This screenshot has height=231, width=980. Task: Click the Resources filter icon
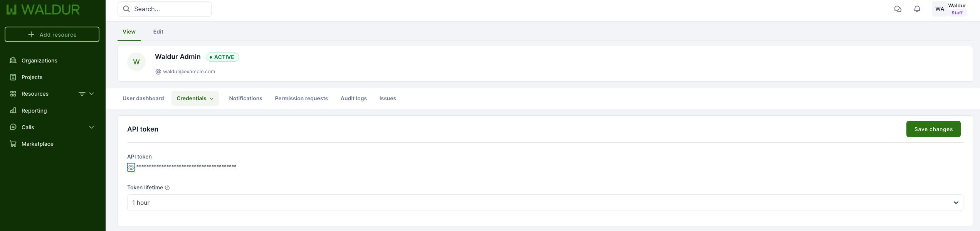82,94
